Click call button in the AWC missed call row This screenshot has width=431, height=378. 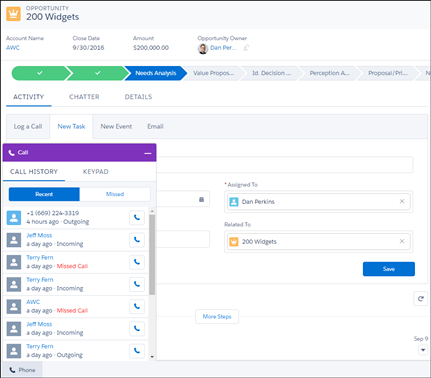coord(137,306)
